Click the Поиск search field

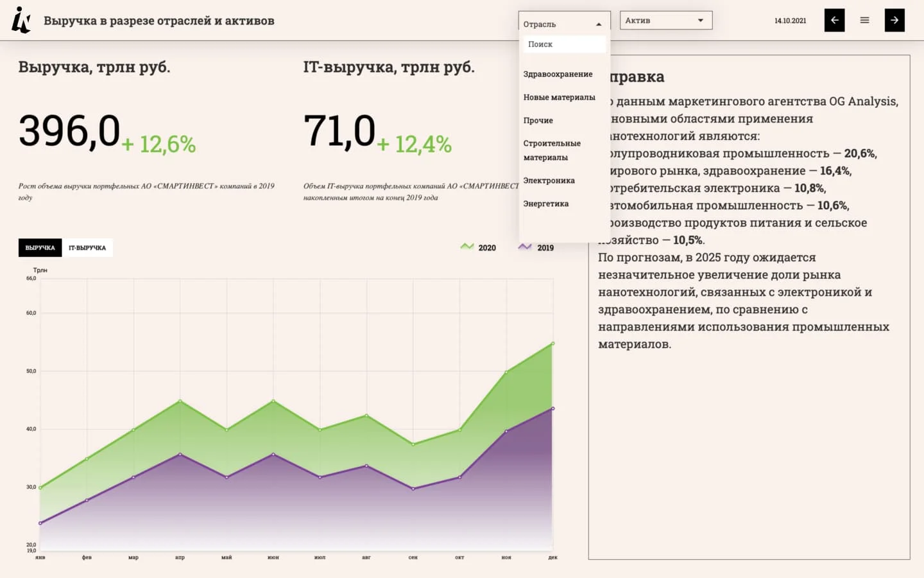click(x=564, y=44)
